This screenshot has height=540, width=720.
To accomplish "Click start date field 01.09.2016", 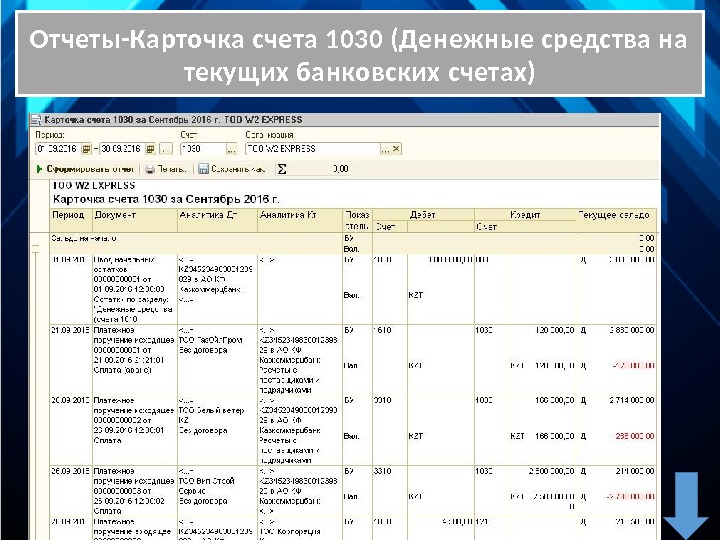I will point(58,149).
